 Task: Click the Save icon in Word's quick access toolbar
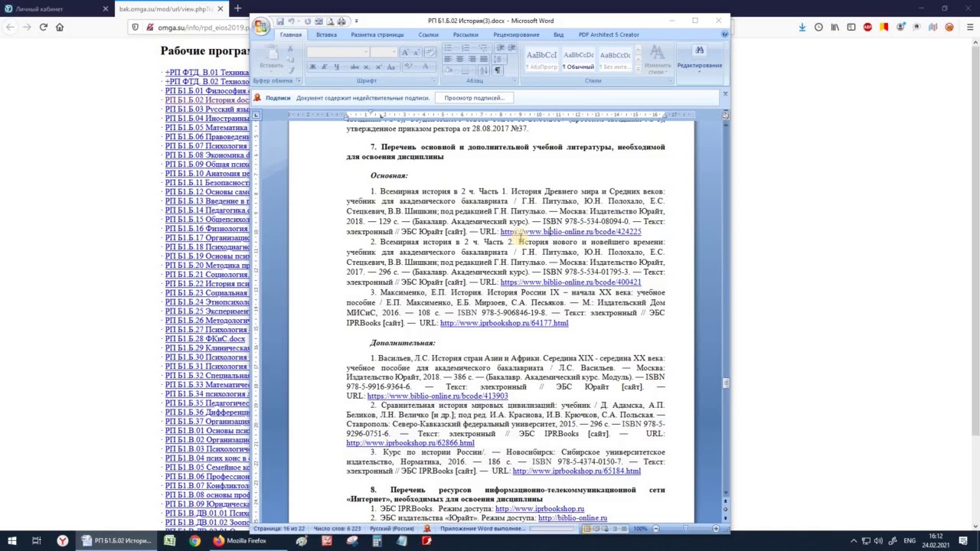[x=280, y=21]
